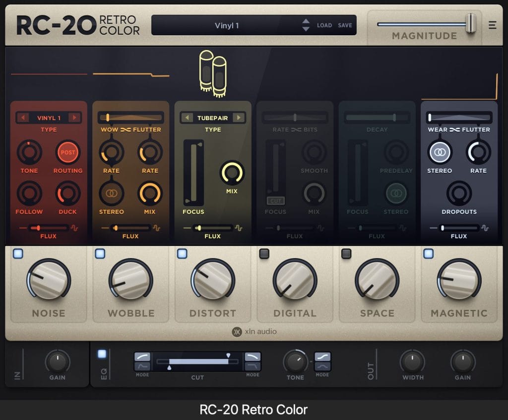Enable the SPACE module power button
This screenshot has width=508, height=420.
click(346, 254)
